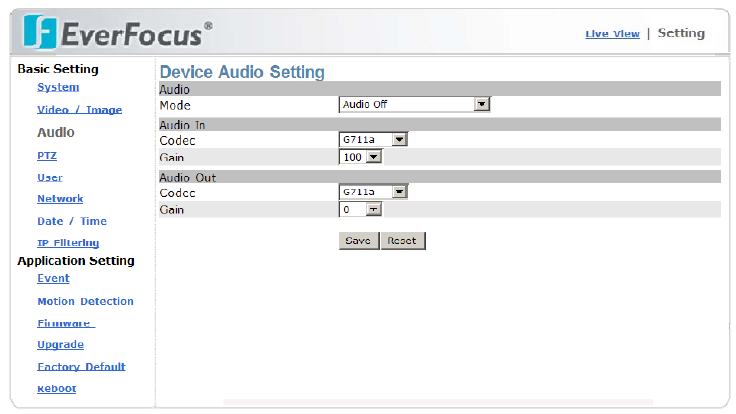Open System settings in sidebar
736x414 pixels.
pos(58,87)
